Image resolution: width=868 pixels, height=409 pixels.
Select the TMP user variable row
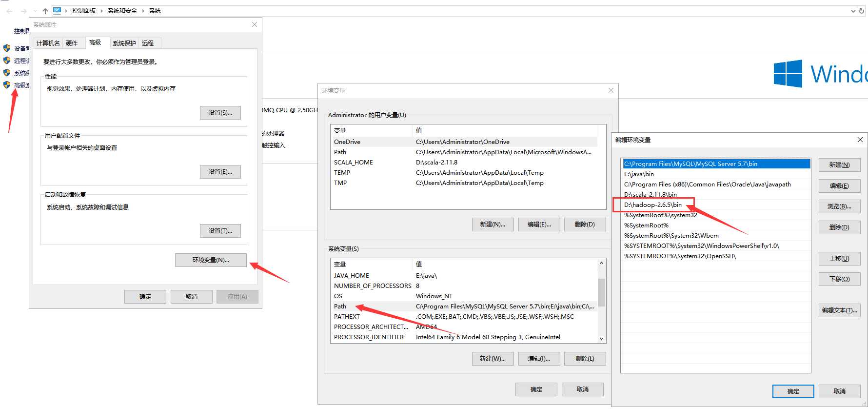[464, 183]
